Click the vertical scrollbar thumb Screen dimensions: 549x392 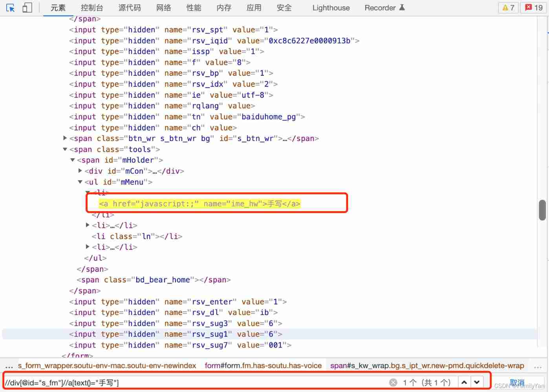click(x=542, y=210)
